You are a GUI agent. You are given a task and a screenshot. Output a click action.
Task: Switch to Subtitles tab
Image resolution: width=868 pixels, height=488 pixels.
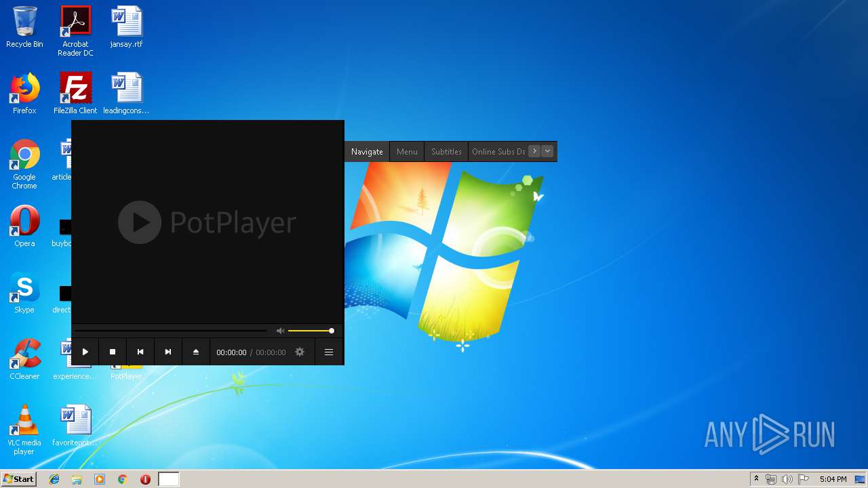click(446, 152)
